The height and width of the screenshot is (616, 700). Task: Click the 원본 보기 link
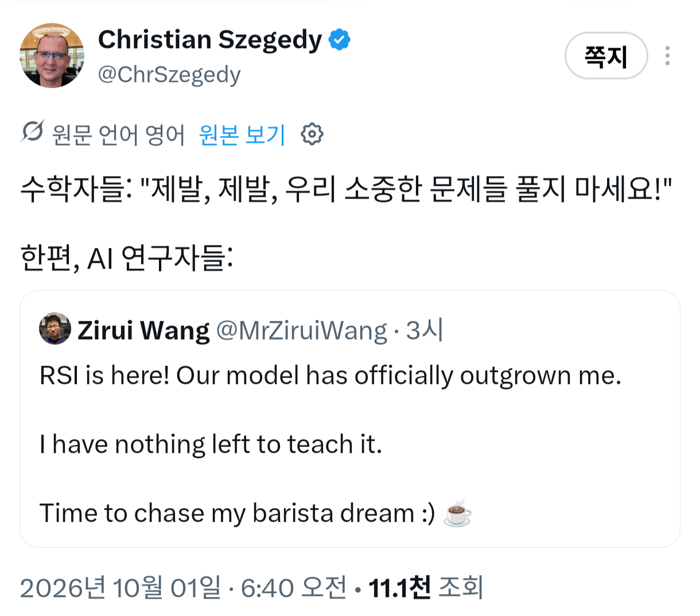242,135
